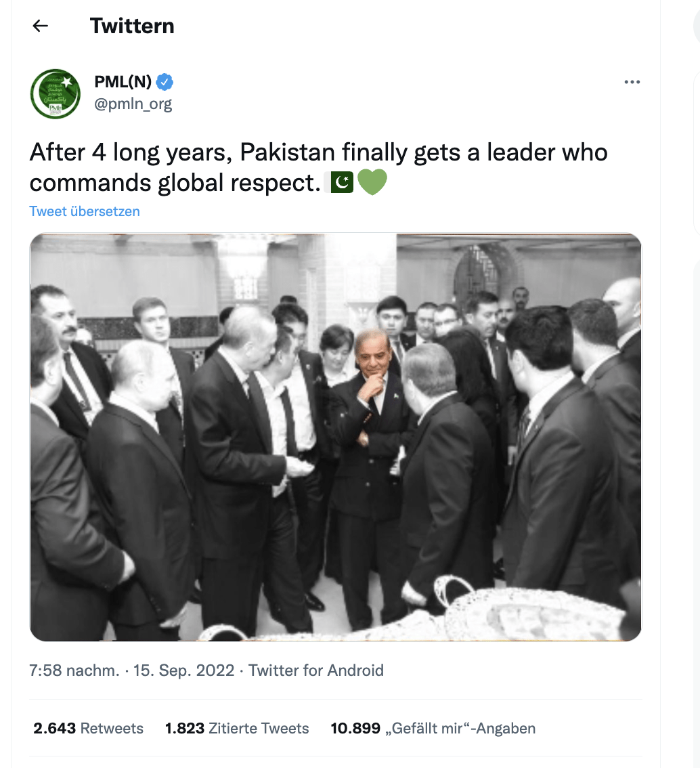Open the PML(N) display name link
The image size is (700, 768).
point(123,83)
